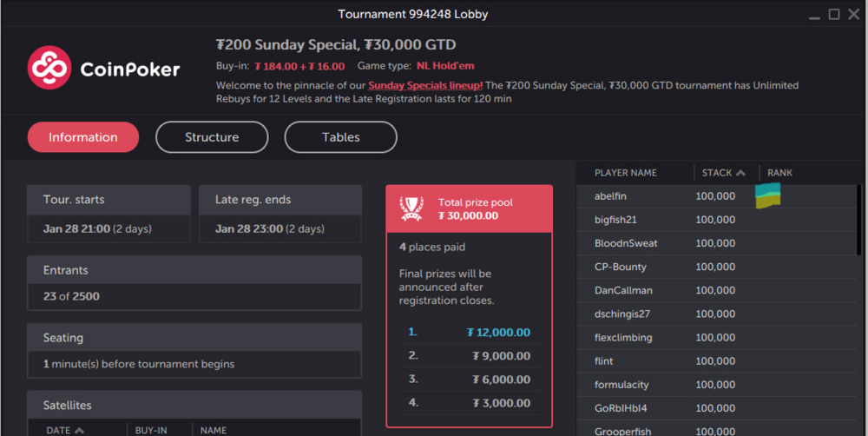Screen dimensions: 868x436
Task: Maximize the tournament lobby window
Action: (x=833, y=15)
